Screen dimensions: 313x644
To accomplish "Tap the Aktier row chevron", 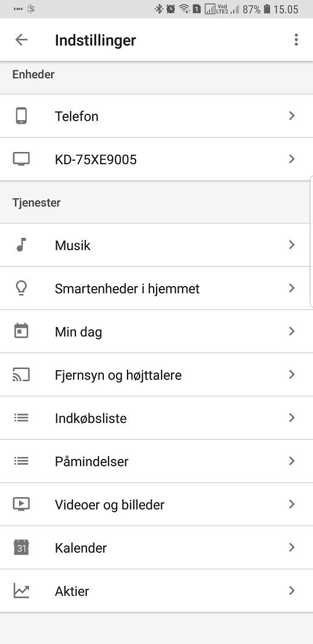I will click(292, 591).
